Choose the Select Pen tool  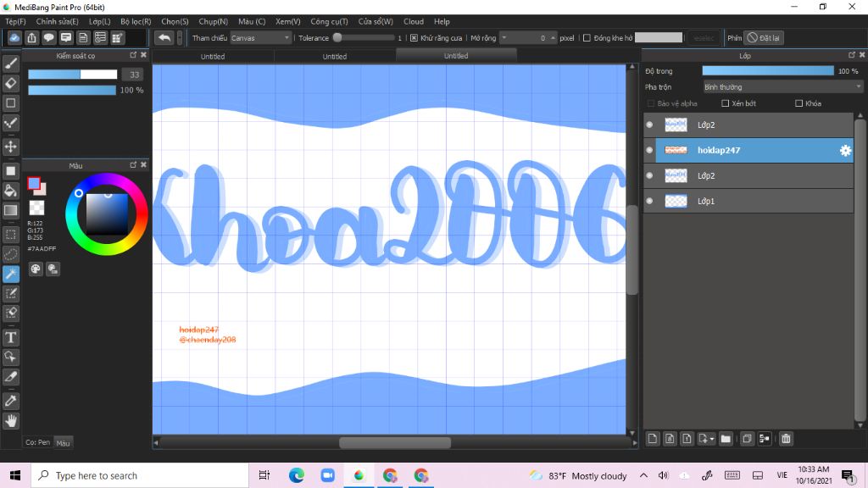point(10,293)
